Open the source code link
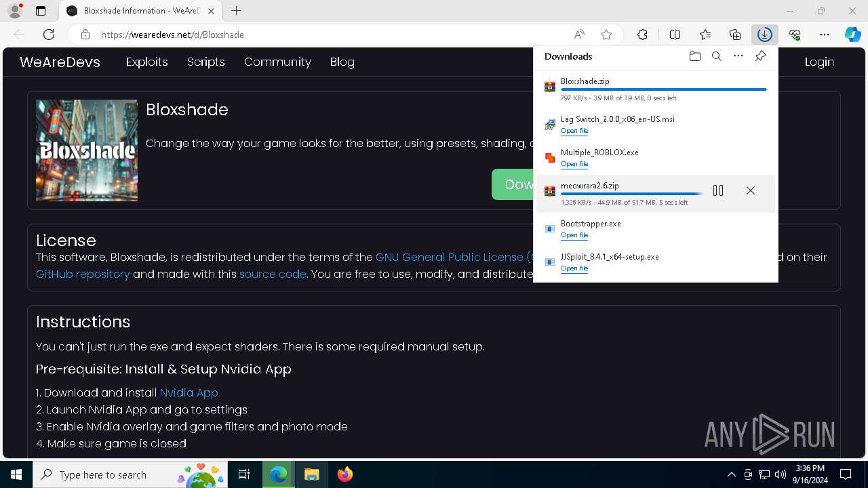The image size is (868, 488). (273, 274)
